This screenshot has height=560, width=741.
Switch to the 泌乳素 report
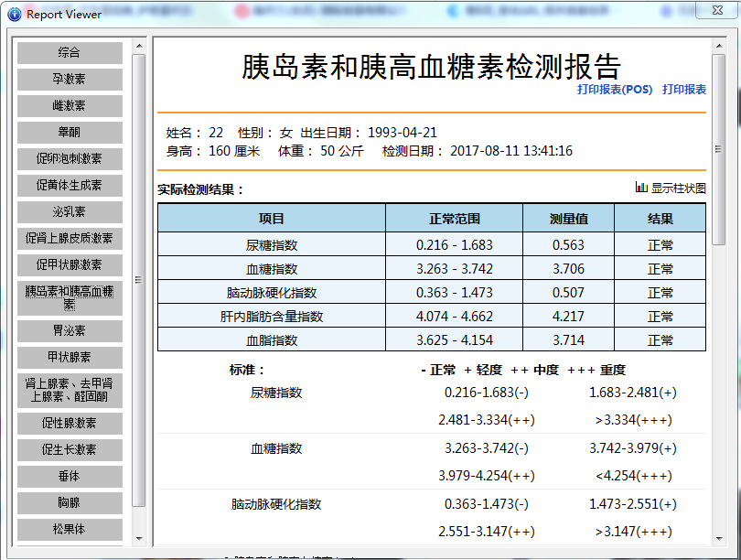tap(70, 211)
